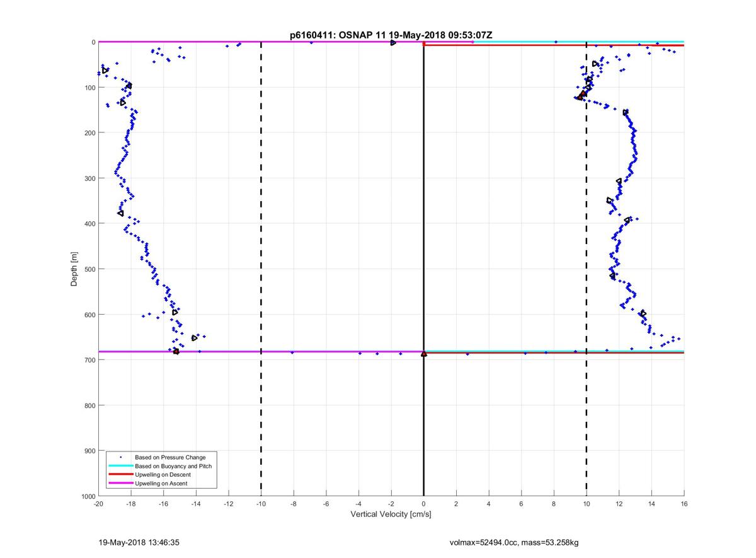Click the legend entry 'Based on Buoyancy and Pitch'
Screen dimensions: 756x558
click(x=173, y=465)
